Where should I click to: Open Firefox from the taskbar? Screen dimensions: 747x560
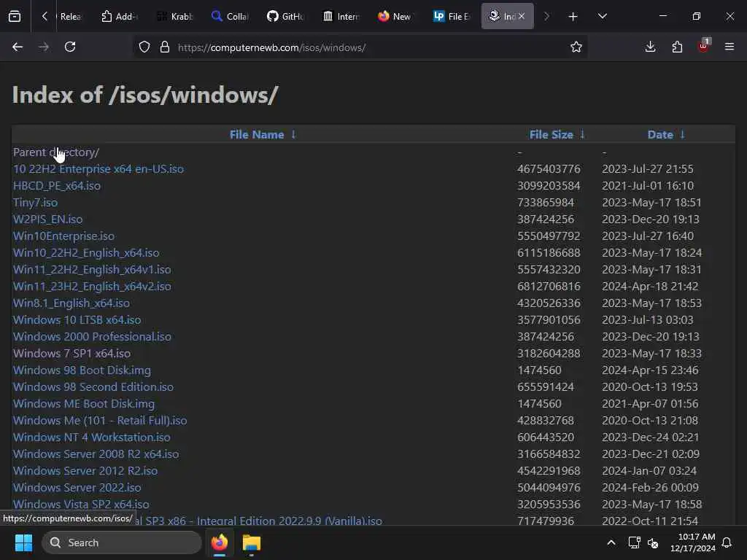coord(220,542)
